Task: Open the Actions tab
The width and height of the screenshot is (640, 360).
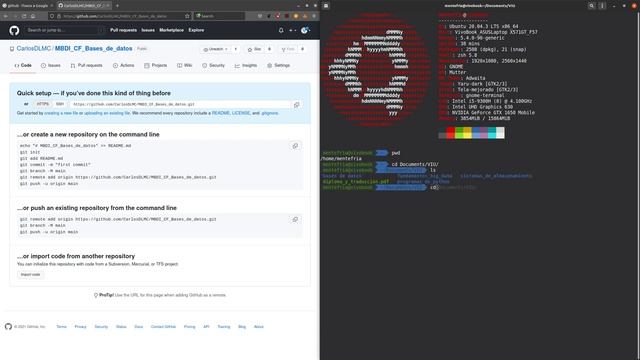Action: (123, 65)
